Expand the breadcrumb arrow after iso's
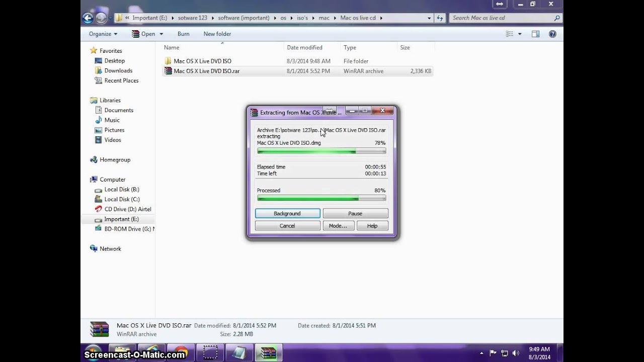 pyautogui.click(x=313, y=18)
